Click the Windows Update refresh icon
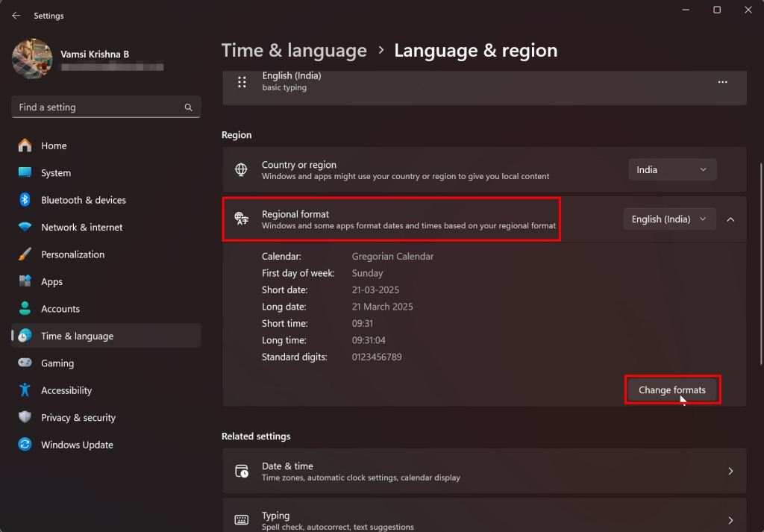The height and width of the screenshot is (532, 764). click(25, 444)
